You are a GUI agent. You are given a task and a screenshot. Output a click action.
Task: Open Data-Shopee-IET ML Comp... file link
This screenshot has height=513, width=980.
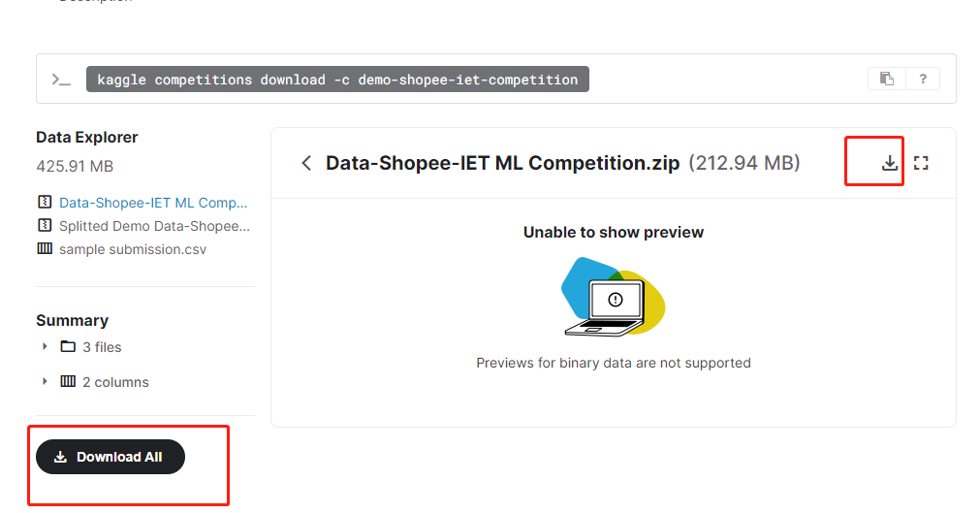click(153, 203)
